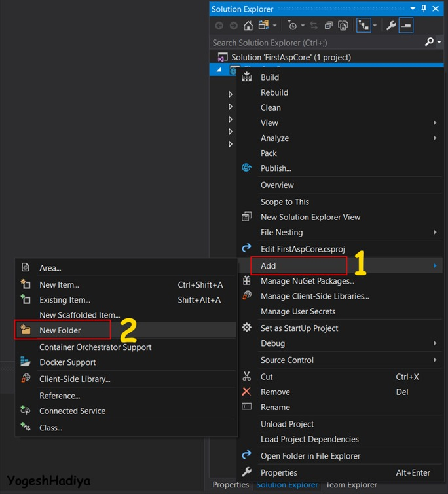This screenshot has height=494, width=448.
Task: Click the Search Solution Explorer input field
Action: 316,43
